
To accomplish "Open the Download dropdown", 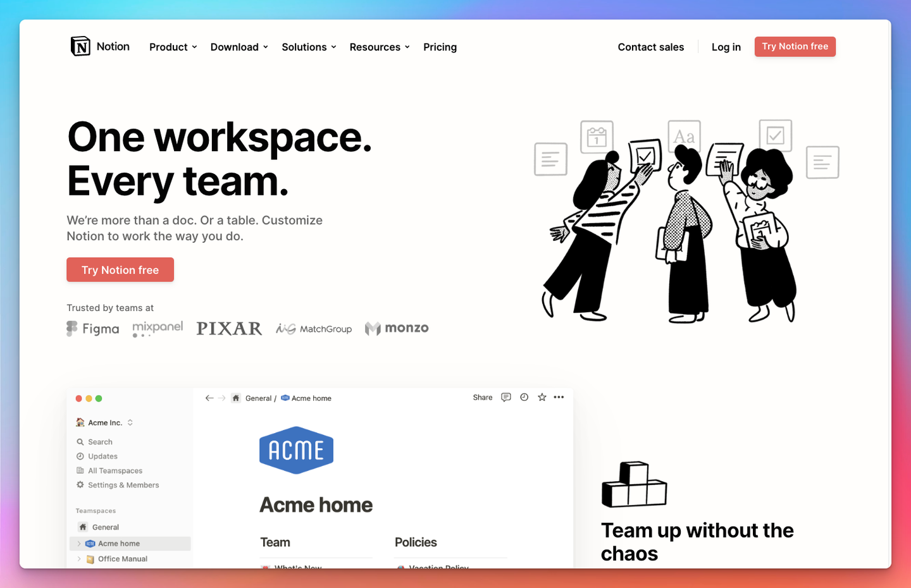I will (239, 47).
